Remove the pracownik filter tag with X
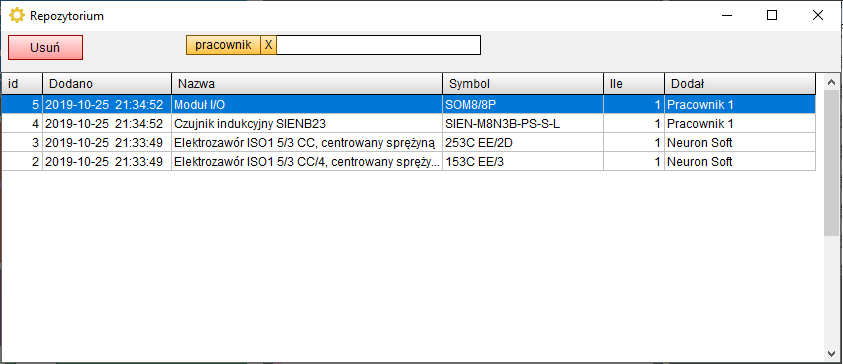 (268, 45)
